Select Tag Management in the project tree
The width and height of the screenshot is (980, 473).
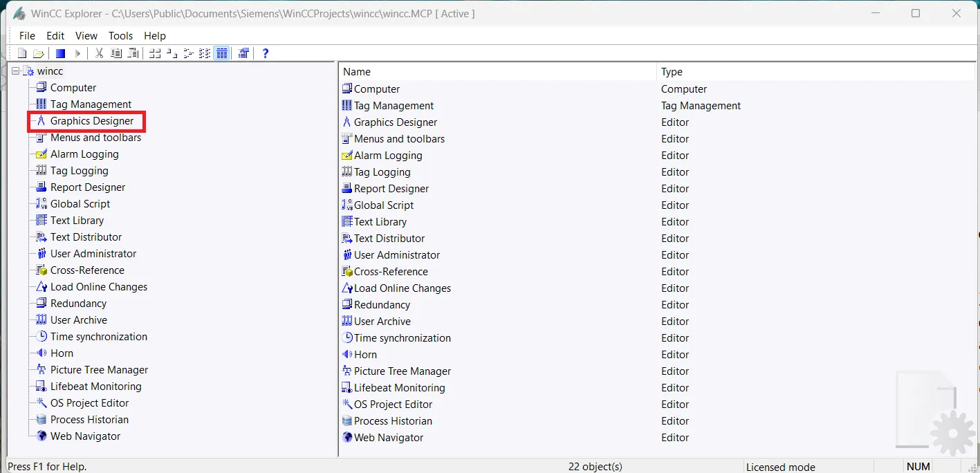point(91,104)
